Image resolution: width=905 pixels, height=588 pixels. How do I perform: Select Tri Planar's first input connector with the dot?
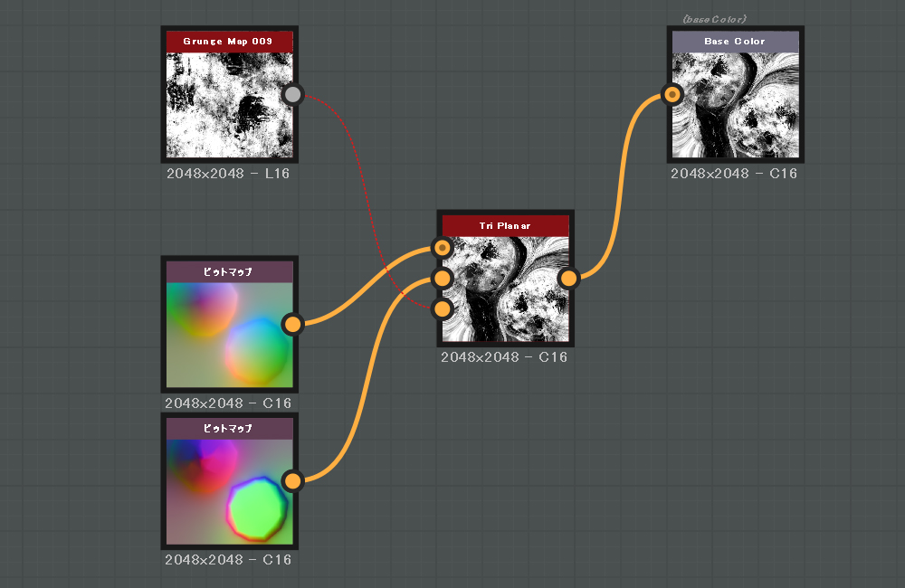(x=443, y=248)
